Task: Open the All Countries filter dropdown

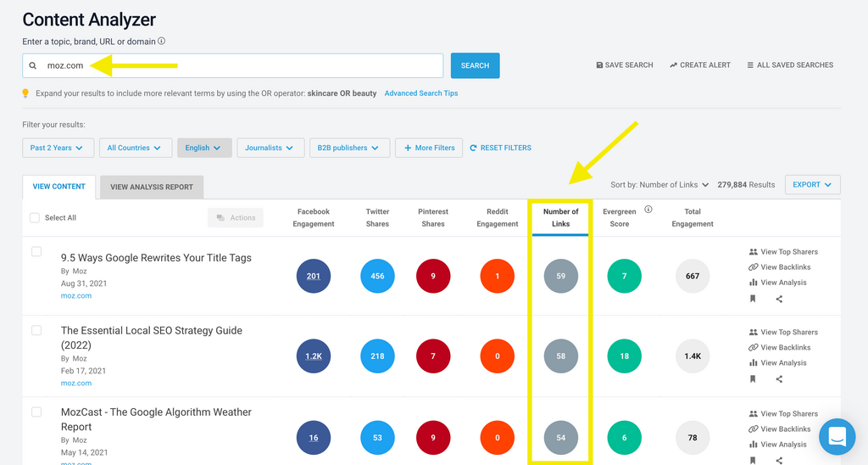Action: point(135,148)
